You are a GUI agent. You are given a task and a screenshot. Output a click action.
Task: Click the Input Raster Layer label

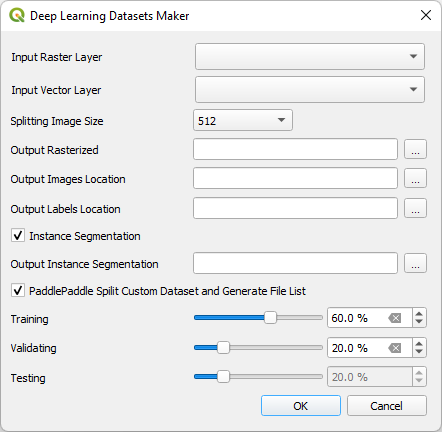pos(57,57)
